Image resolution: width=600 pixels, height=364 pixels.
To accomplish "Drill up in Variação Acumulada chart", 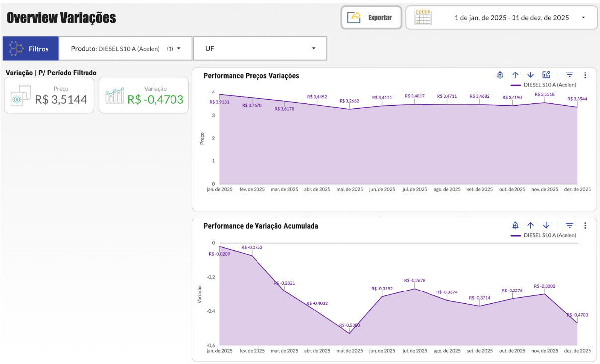I will (531, 225).
